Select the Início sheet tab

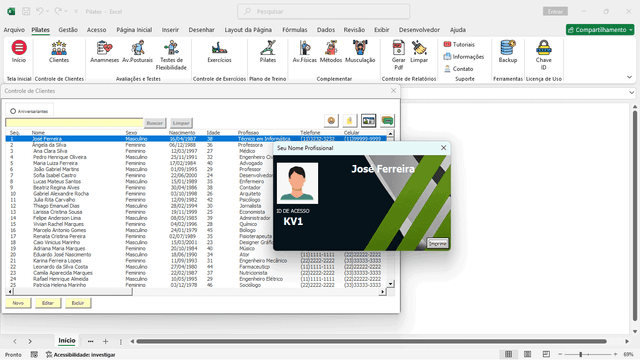click(67, 341)
